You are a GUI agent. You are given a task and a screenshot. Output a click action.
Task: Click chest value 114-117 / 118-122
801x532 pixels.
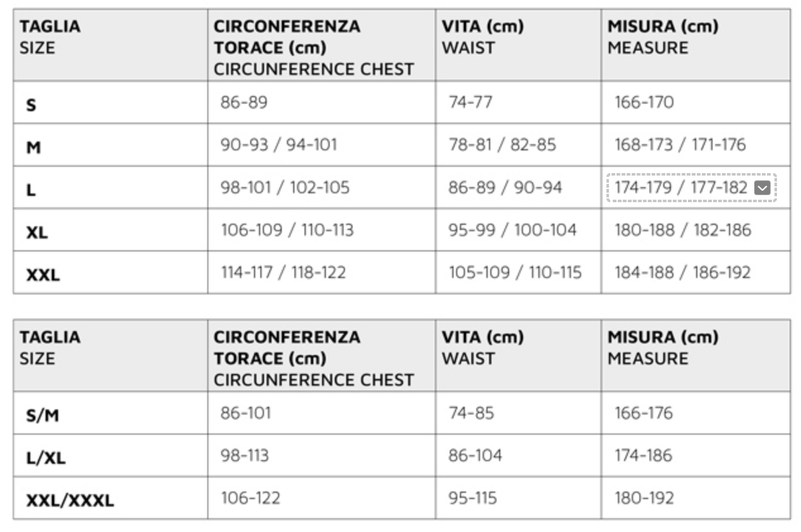283,272
